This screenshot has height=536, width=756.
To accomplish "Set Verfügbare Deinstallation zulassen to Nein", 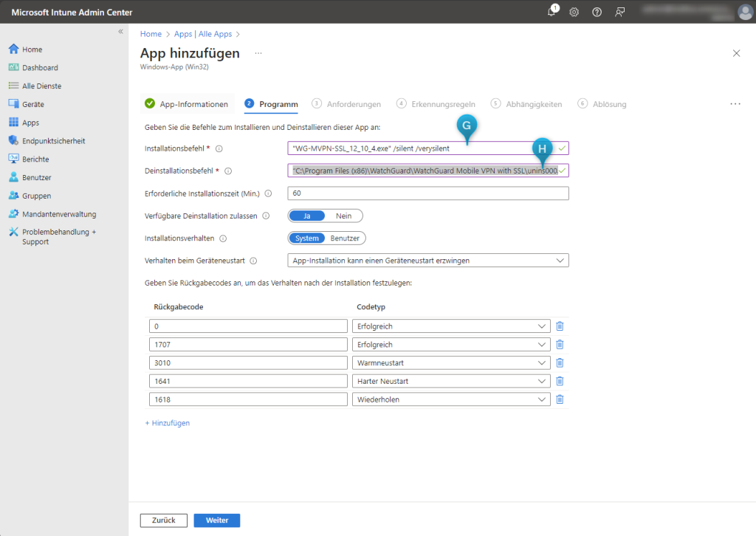I will tap(343, 216).
